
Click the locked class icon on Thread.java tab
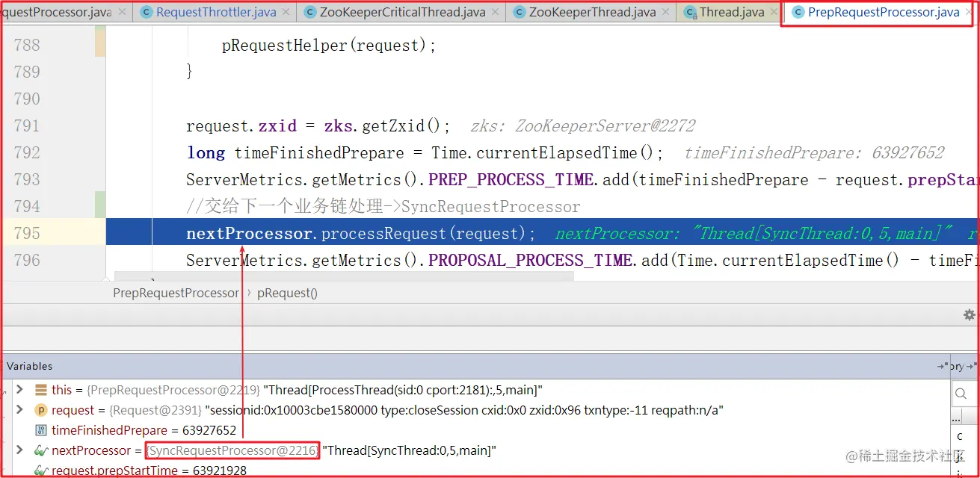690,12
